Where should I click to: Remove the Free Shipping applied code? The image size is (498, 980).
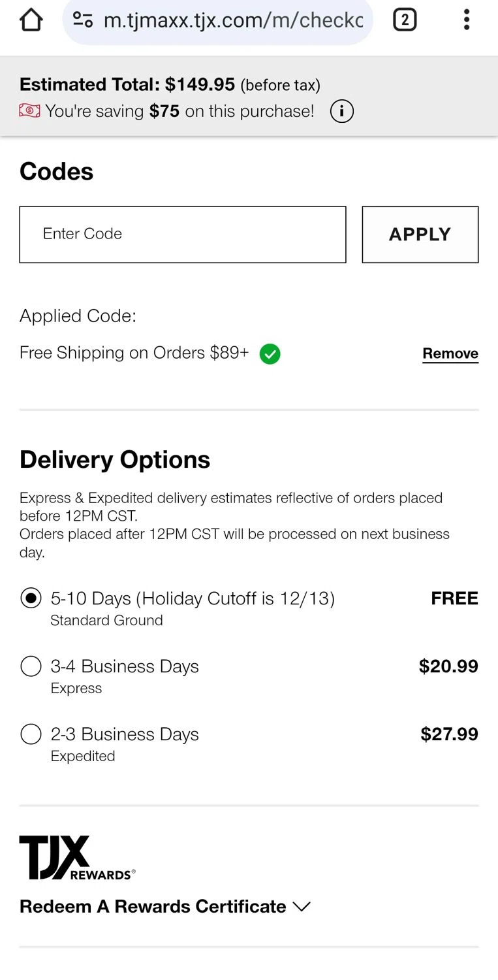(450, 353)
